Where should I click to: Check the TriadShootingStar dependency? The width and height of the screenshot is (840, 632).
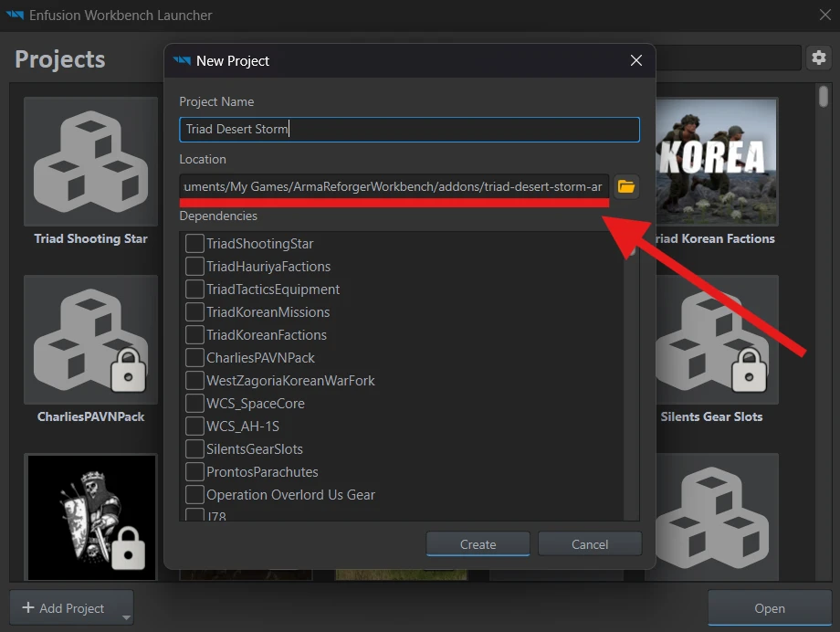coord(194,243)
